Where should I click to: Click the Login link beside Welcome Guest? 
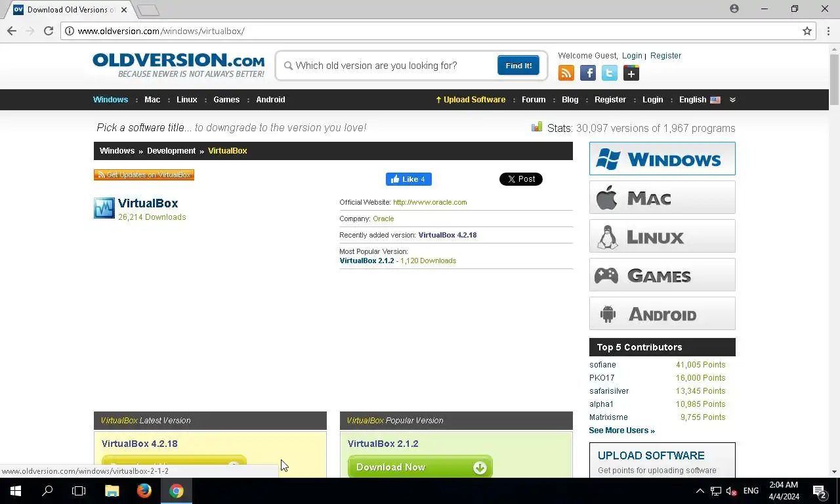tap(632, 56)
